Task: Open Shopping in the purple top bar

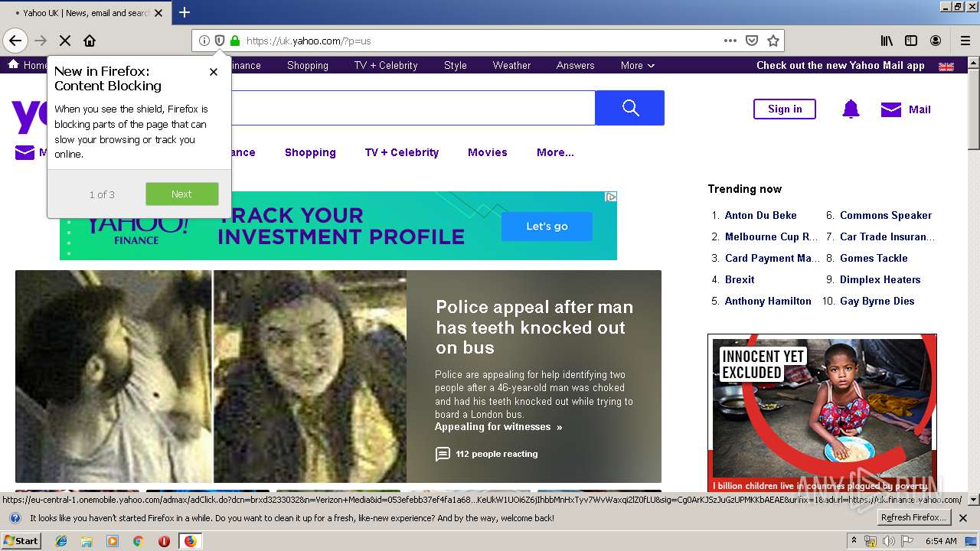Action: tap(308, 65)
